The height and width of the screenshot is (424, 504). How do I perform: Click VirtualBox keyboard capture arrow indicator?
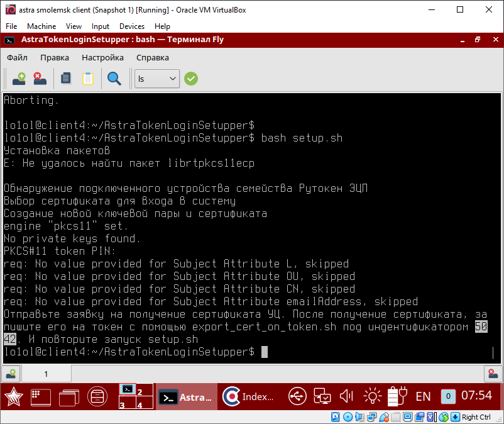coord(455,417)
